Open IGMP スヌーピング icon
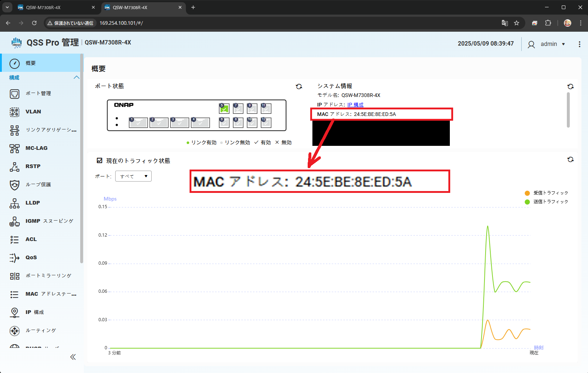Screen dimensions: 588x373 15,221
